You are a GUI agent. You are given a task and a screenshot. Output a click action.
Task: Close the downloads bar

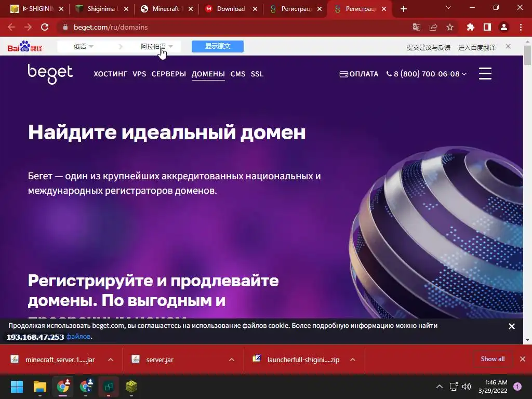point(523,359)
